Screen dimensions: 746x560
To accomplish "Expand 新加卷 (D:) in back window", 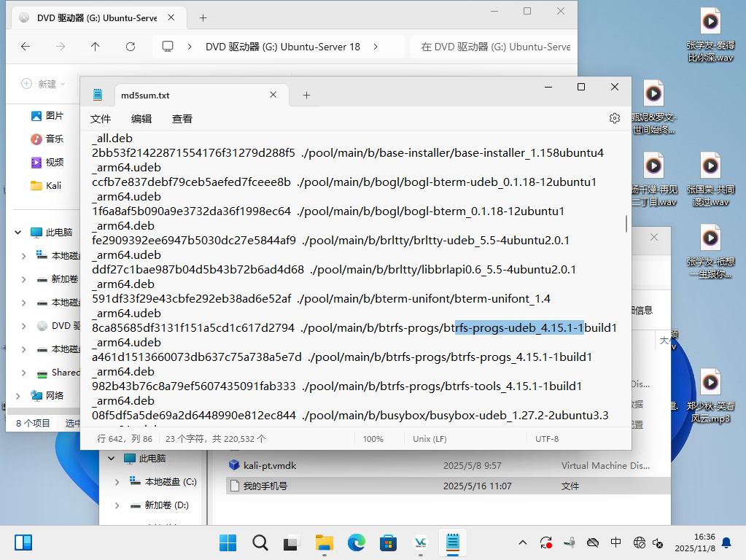I will (x=117, y=505).
